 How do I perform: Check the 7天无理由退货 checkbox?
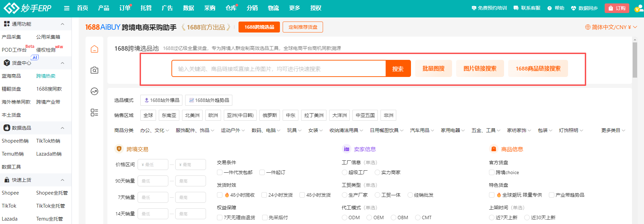pyautogui.click(x=220, y=218)
